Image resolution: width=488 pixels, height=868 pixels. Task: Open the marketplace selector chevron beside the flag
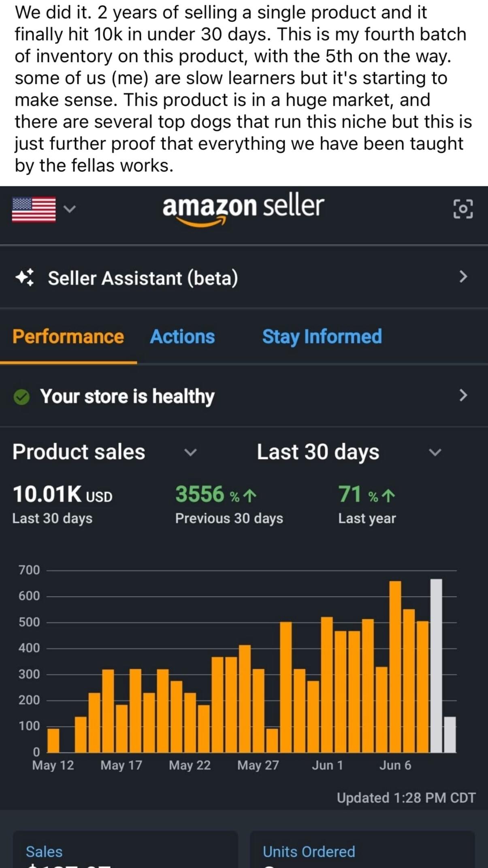pos(70,209)
